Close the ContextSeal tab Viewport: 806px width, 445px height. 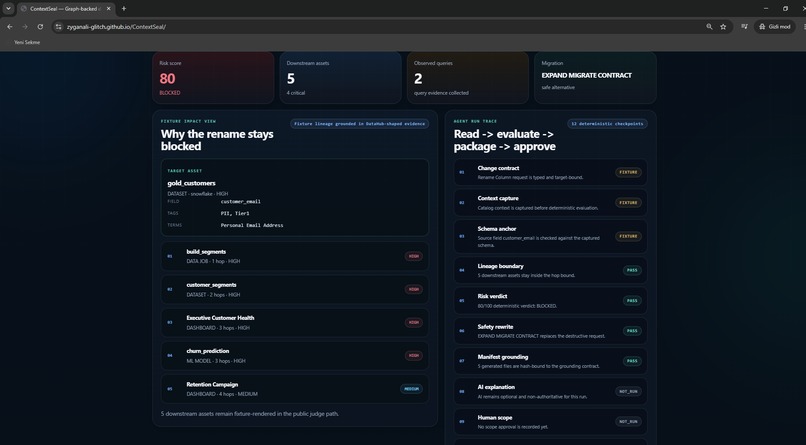108,9
